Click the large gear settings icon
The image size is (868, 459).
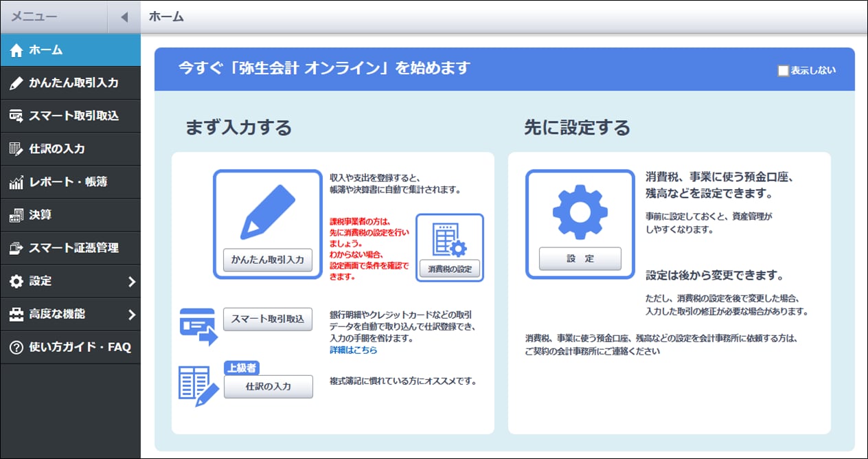point(580,210)
